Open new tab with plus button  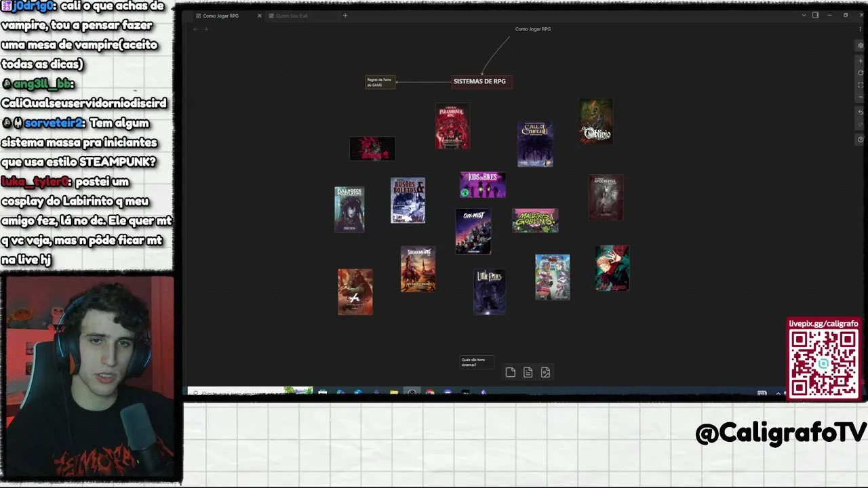[345, 16]
